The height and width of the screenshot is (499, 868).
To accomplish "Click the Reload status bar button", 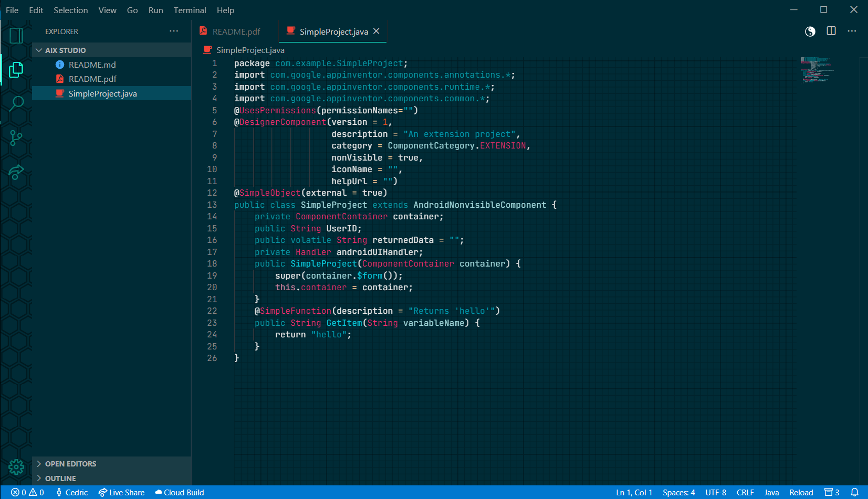I will point(801,492).
